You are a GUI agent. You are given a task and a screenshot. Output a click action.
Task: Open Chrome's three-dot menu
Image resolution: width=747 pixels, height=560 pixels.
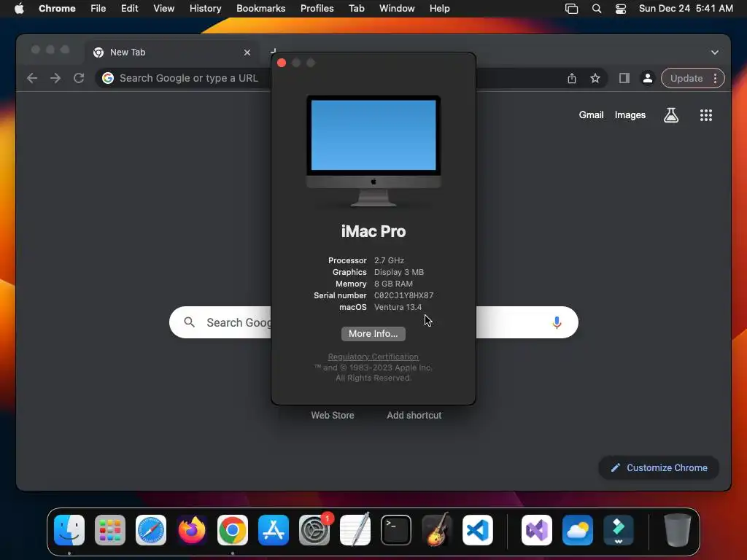point(715,78)
